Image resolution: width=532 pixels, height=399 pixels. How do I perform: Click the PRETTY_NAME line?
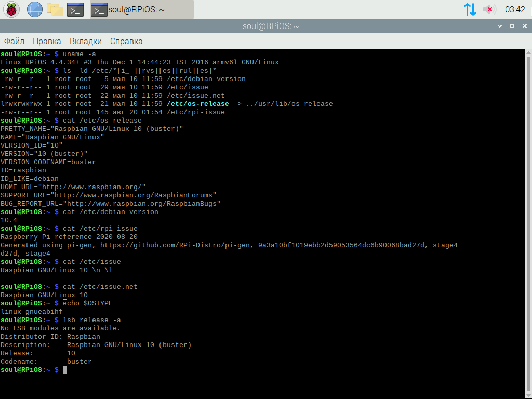[x=91, y=129]
